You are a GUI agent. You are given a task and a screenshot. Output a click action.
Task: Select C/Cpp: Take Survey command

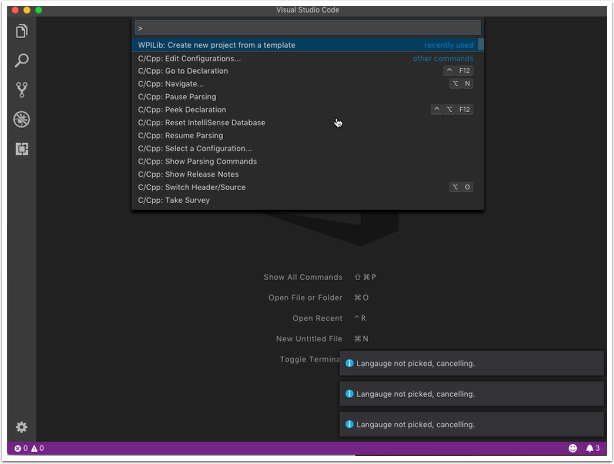[x=308, y=200]
